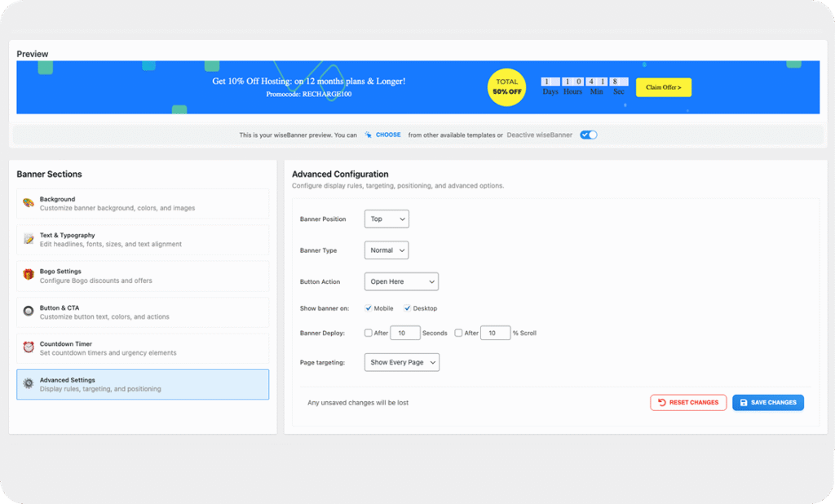835x504 pixels.
Task: Toggle the Deactive wiseBanner switch
Action: pyautogui.click(x=588, y=135)
